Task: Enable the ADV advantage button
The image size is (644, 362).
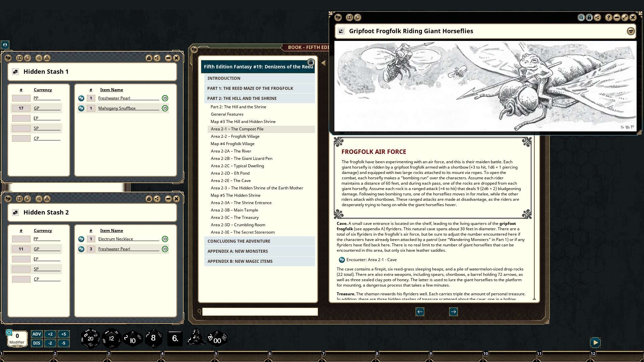Action: [37, 334]
